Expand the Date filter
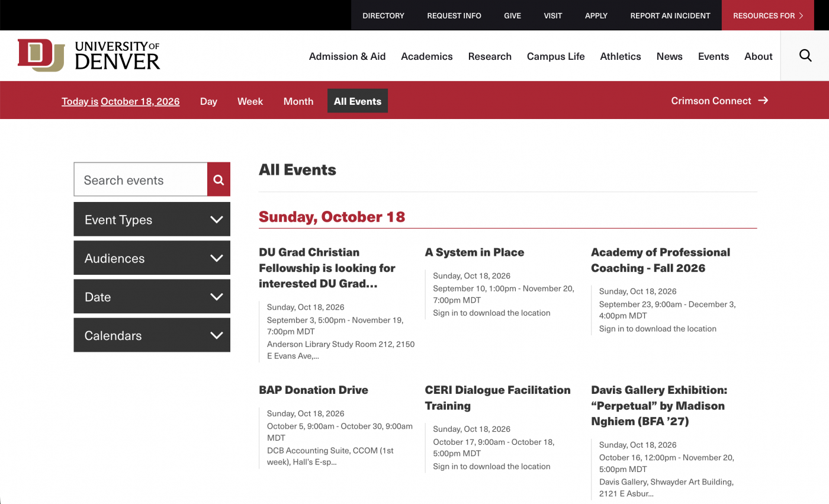Viewport: 829px width, 504px height. coord(152,296)
